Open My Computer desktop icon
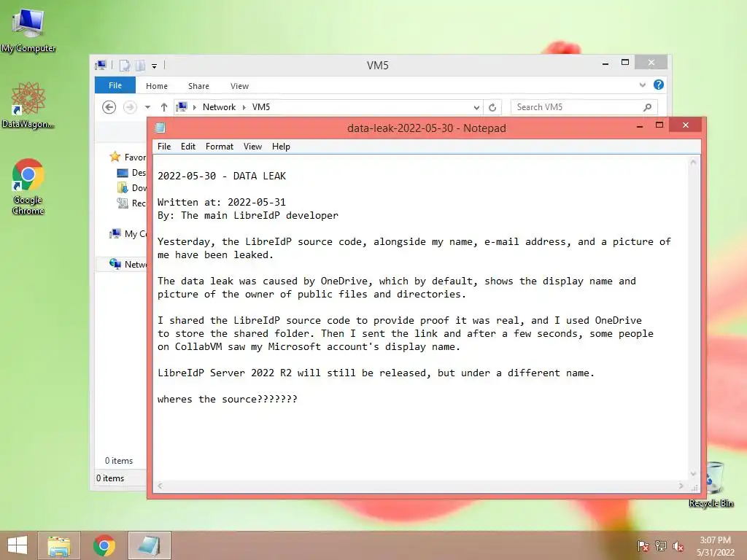Viewport: 747px width, 560px height. (x=28, y=29)
